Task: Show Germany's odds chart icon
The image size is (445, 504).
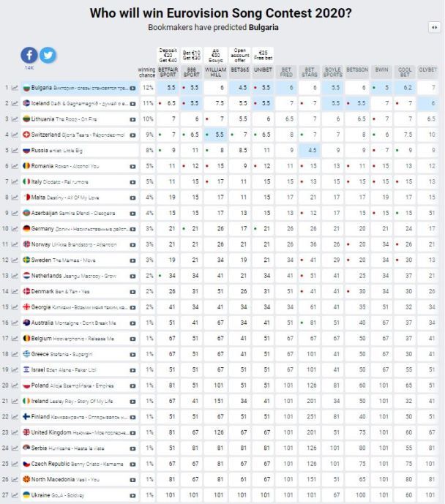Action: (15, 229)
